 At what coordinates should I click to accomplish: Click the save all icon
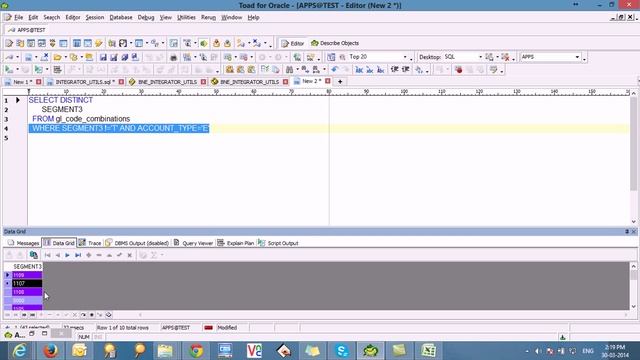[x=124, y=57]
